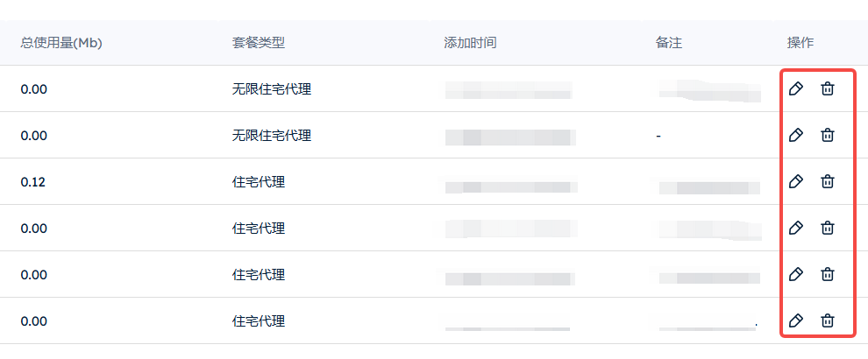The width and height of the screenshot is (868, 359).
Task: Click the 操作 column header
Action: pos(800,43)
